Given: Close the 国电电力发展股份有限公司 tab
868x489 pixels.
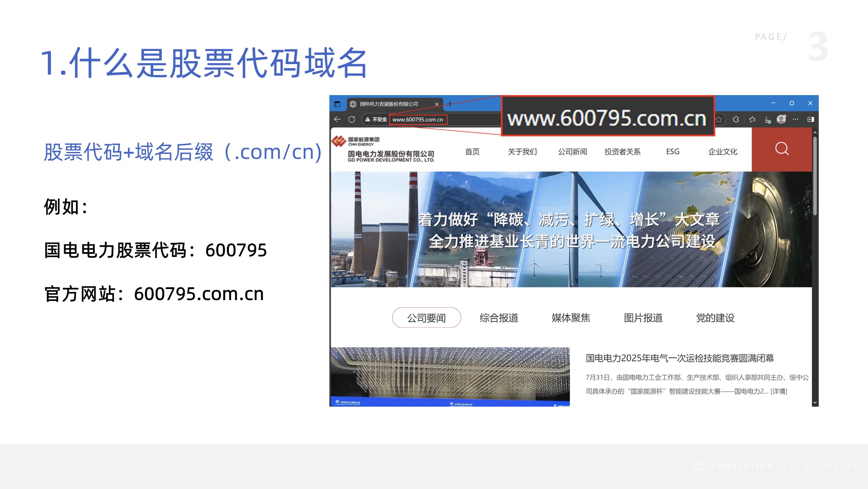Looking at the screenshot, I should point(437,104).
